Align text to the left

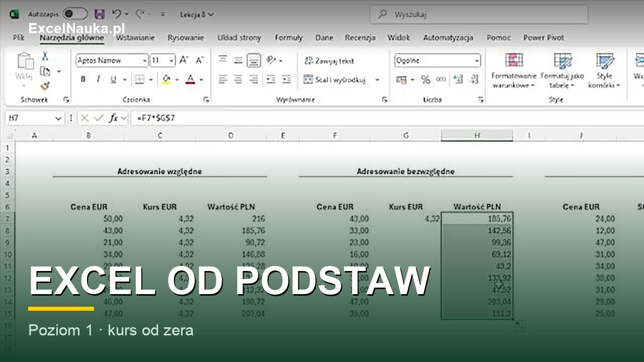[x=223, y=79]
